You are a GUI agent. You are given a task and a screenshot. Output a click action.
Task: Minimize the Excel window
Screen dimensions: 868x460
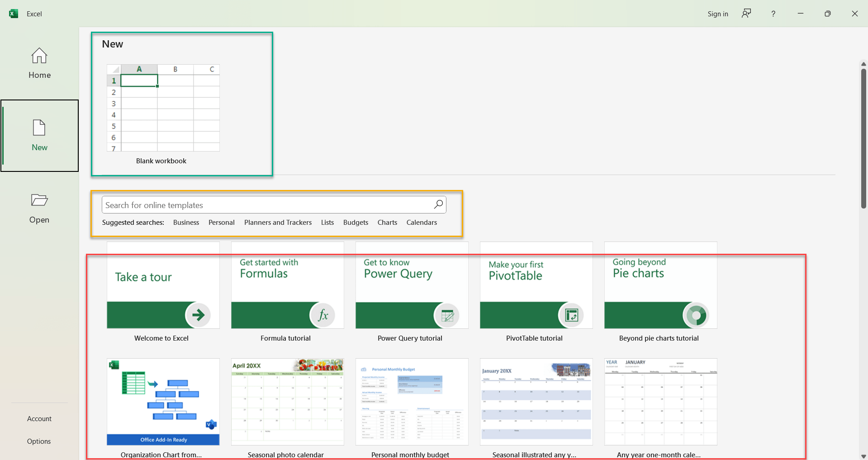click(x=800, y=14)
